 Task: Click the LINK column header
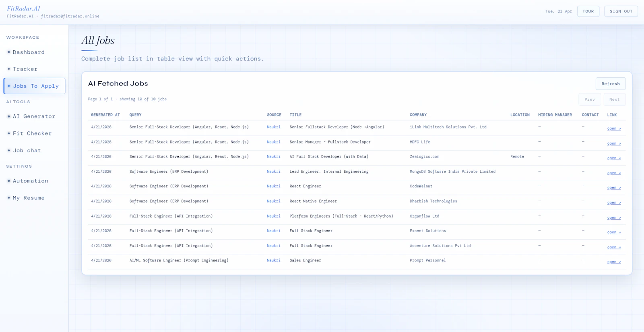(612, 115)
